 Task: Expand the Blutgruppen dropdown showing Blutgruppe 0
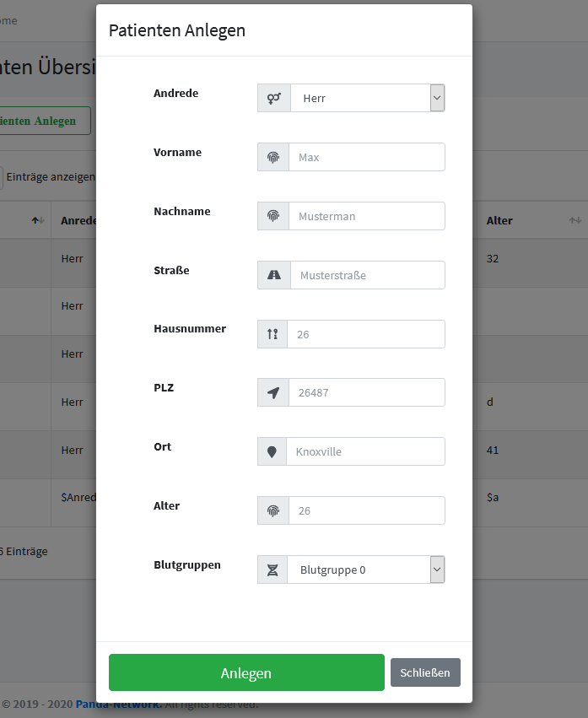pos(365,570)
